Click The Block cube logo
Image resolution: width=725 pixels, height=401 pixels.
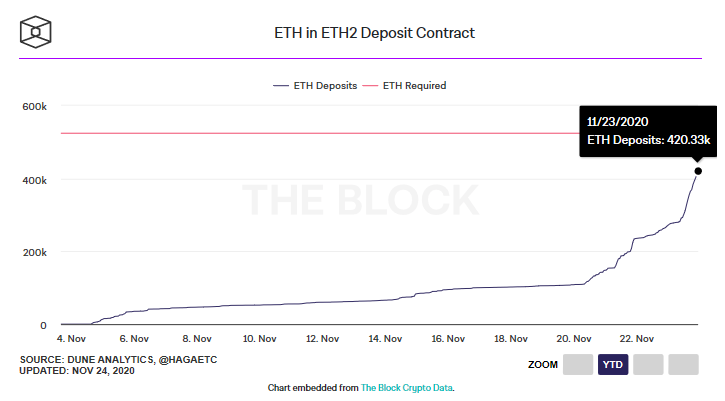(36, 32)
